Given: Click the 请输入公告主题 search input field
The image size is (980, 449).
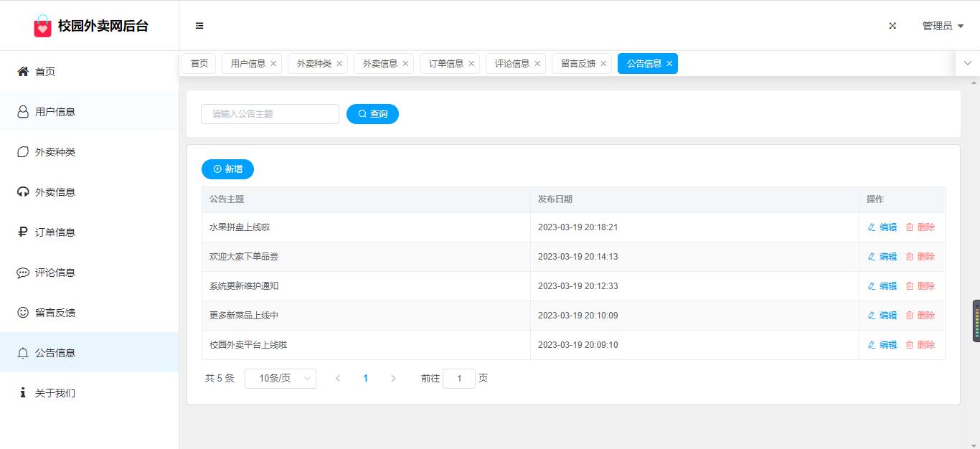Looking at the screenshot, I should [270, 114].
